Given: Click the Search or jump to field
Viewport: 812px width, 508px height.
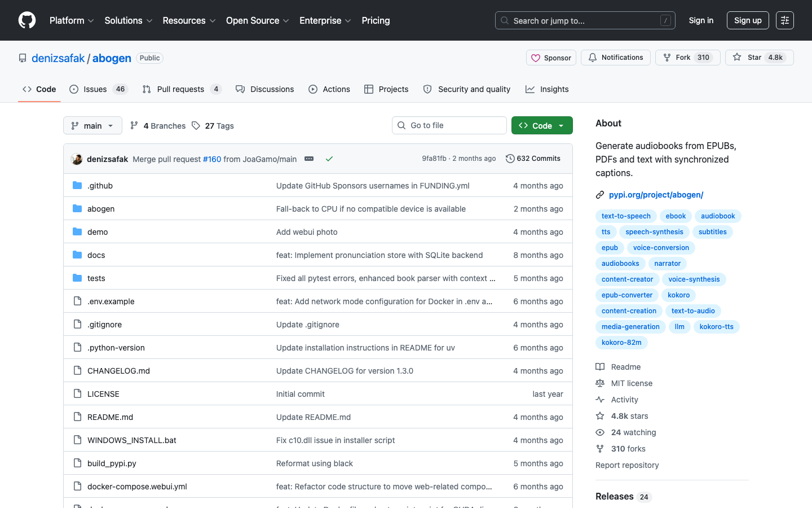Looking at the screenshot, I should [585, 20].
